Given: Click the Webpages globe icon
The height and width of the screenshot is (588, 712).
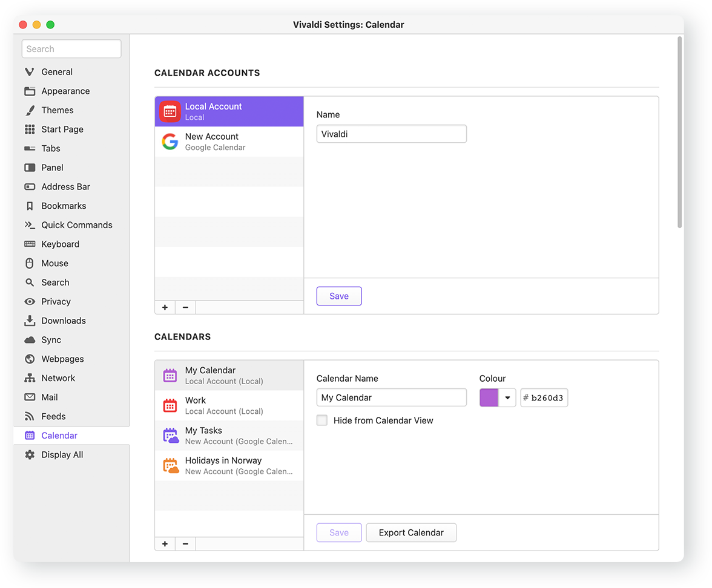Looking at the screenshot, I should click(30, 359).
